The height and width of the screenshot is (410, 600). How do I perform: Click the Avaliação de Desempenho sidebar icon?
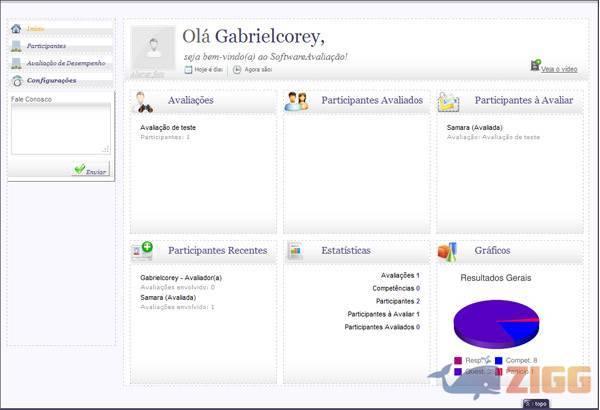pyautogui.click(x=16, y=63)
